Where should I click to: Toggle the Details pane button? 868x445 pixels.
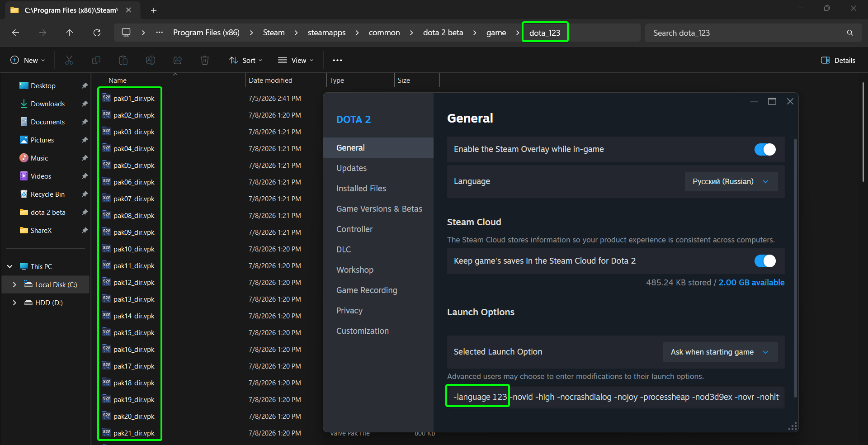click(838, 60)
